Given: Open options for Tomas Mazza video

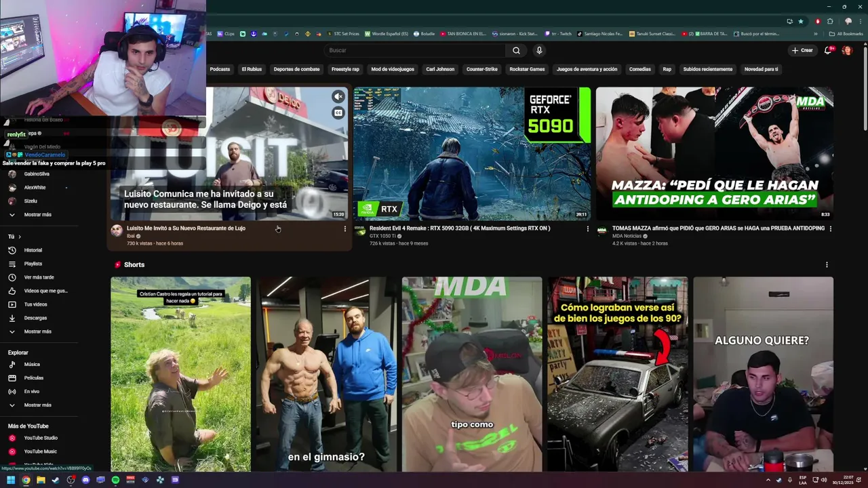Looking at the screenshot, I should (830, 229).
